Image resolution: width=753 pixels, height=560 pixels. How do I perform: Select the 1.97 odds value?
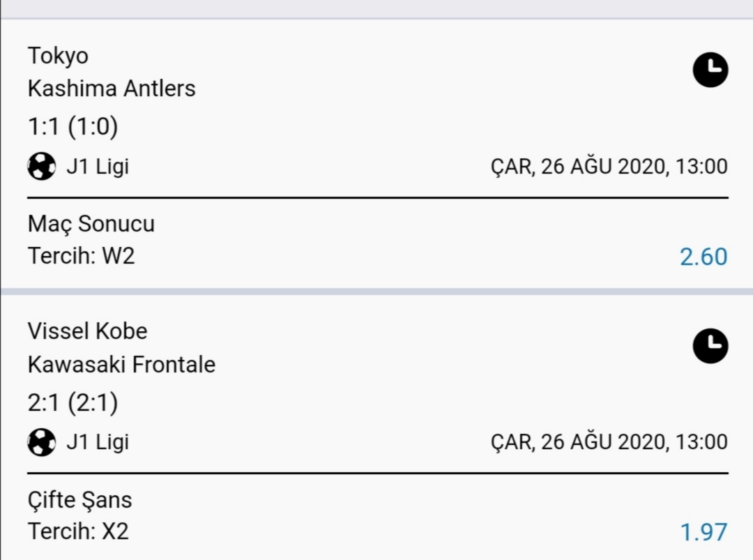pyautogui.click(x=704, y=532)
